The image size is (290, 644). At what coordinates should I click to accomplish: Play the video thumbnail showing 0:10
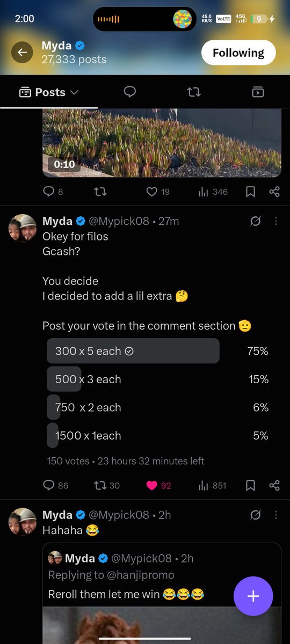162,142
